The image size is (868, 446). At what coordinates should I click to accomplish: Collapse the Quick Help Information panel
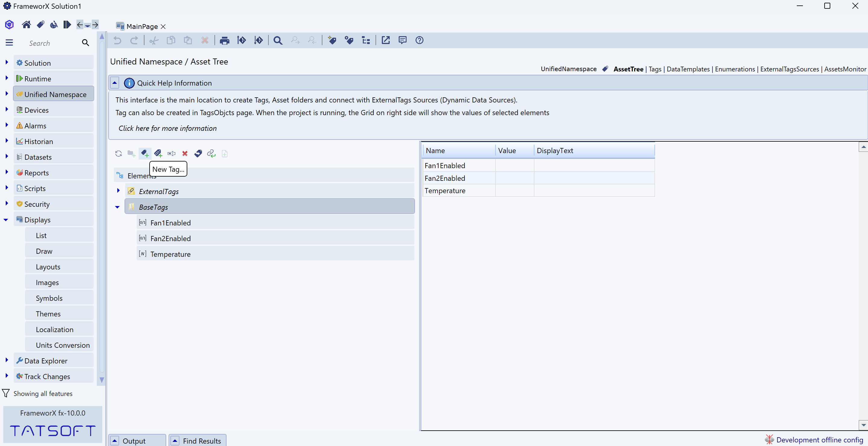point(115,83)
